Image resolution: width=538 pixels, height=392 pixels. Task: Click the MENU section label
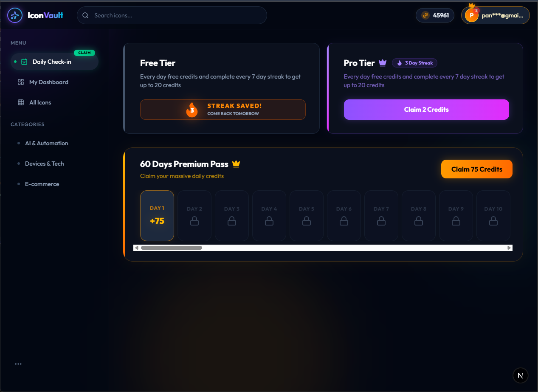[18, 43]
